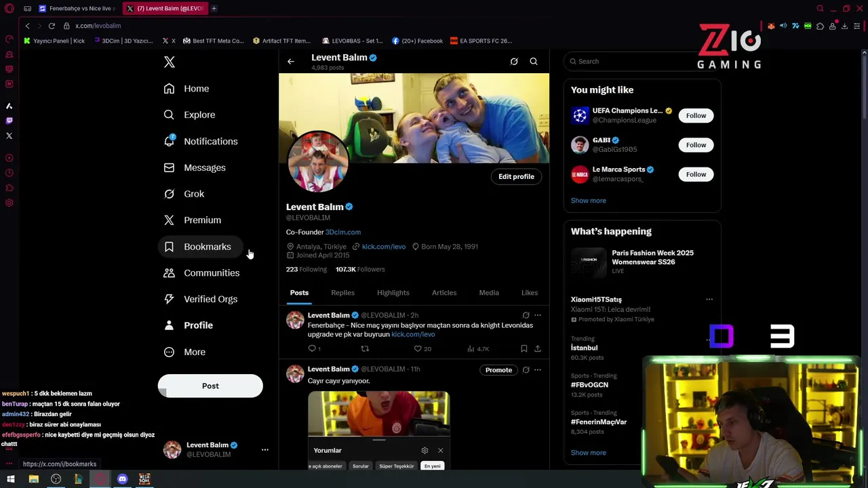
Task: Repost the Fenerbahçe - Nice post
Action: pyautogui.click(x=365, y=348)
